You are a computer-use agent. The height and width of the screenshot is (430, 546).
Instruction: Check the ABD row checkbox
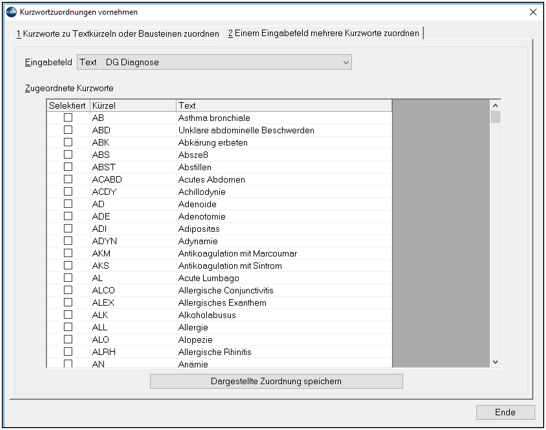[68, 130]
